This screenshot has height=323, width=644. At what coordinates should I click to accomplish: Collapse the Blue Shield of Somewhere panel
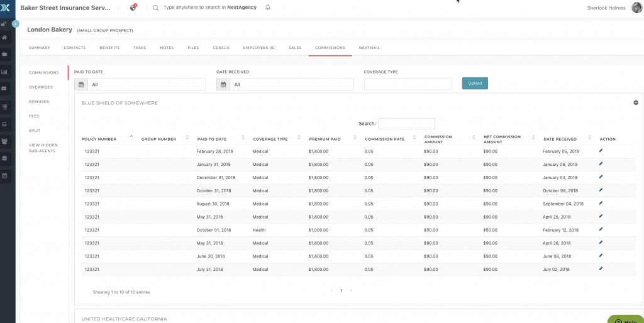635,102
